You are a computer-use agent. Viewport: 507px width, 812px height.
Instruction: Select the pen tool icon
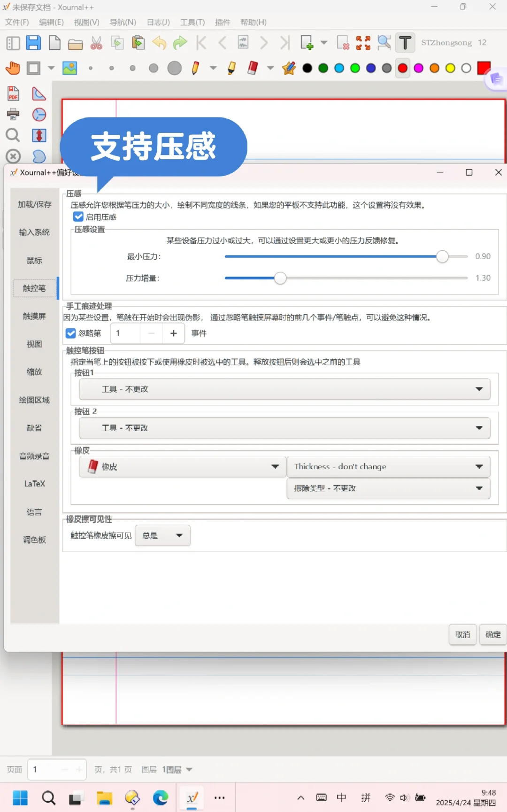195,68
